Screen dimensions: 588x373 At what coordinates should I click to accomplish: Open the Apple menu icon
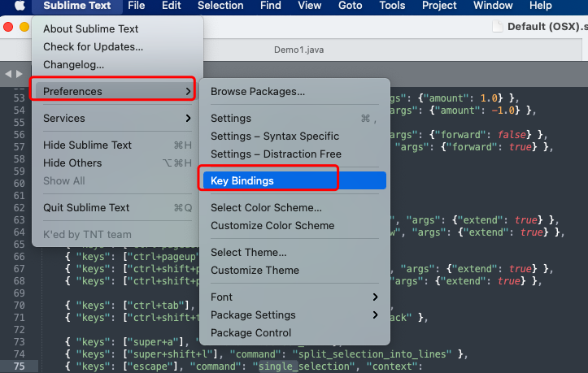pyautogui.click(x=20, y=6)
